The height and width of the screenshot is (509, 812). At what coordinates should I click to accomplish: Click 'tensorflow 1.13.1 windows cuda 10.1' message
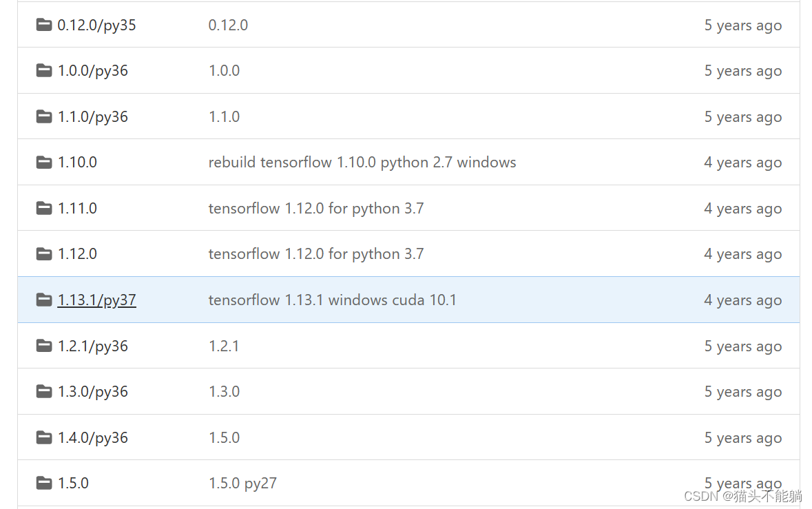coord(332,300)
